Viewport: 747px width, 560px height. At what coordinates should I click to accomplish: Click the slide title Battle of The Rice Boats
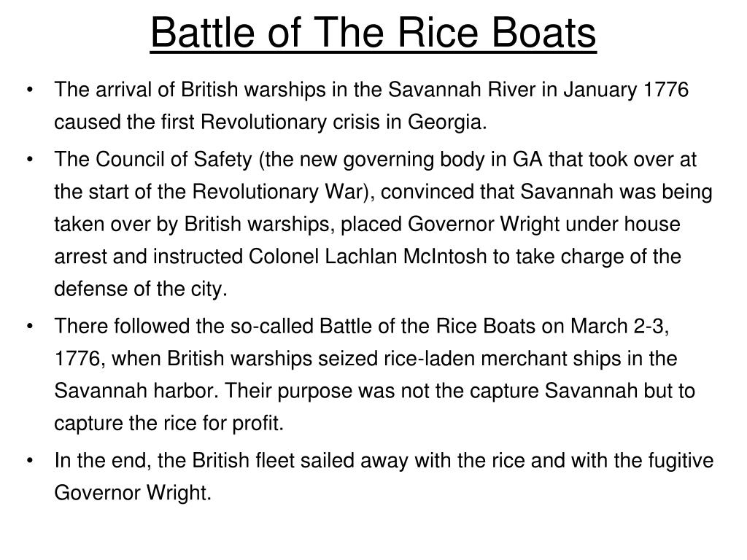[373, 32]
